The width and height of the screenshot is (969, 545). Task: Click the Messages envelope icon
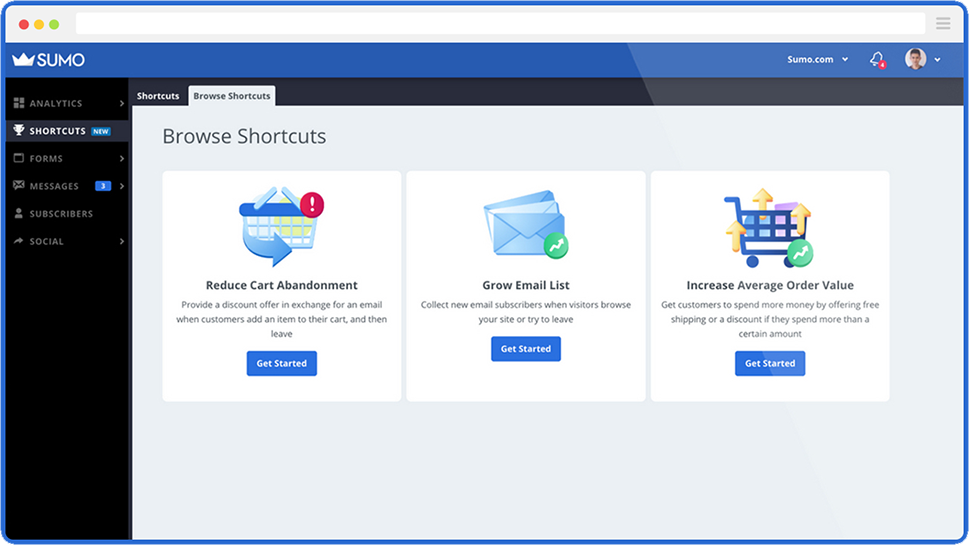click(19, 185)
